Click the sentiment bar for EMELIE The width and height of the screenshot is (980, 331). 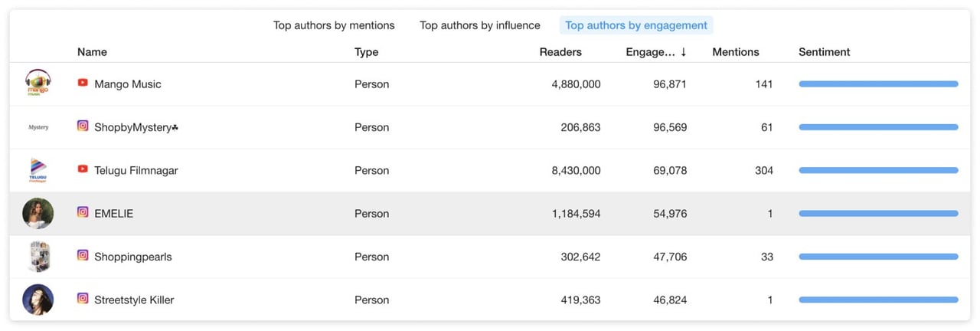(x=878, y=214)
